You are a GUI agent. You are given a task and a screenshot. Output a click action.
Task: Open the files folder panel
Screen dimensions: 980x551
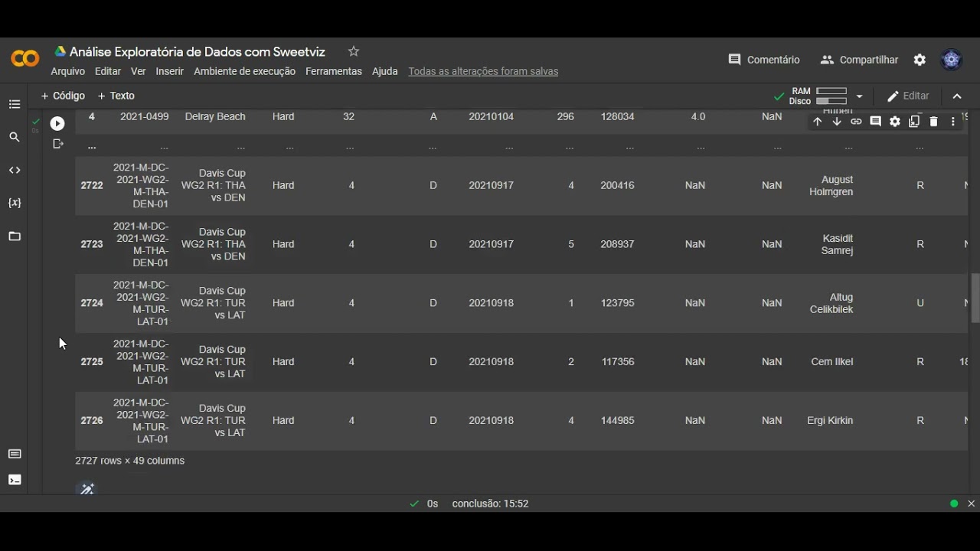point(15,236)
